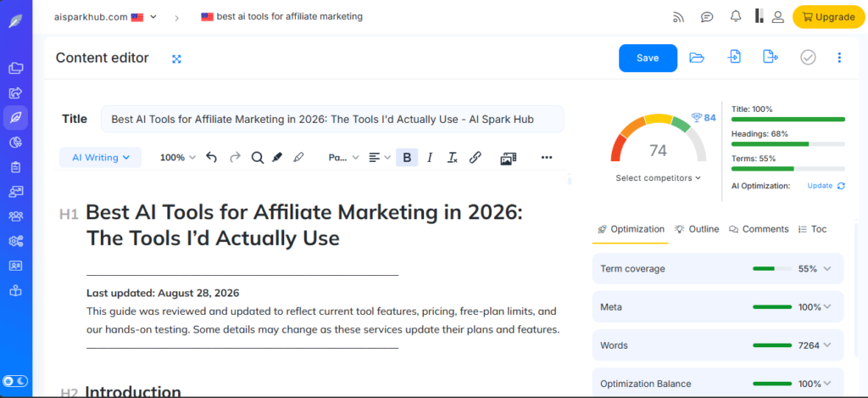Expand the Meta section
The width and height of the screenshot is (868, 398).
click(x=718, y=307)
